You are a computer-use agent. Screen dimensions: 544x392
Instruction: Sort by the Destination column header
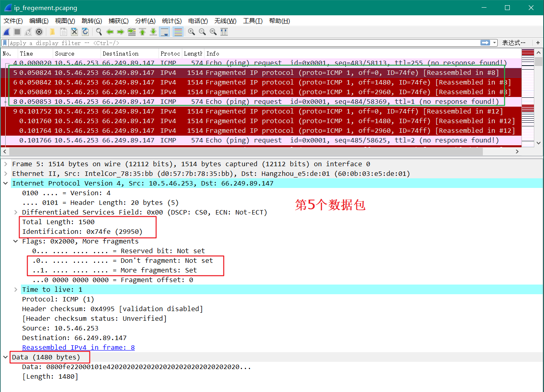click(130, 54)
